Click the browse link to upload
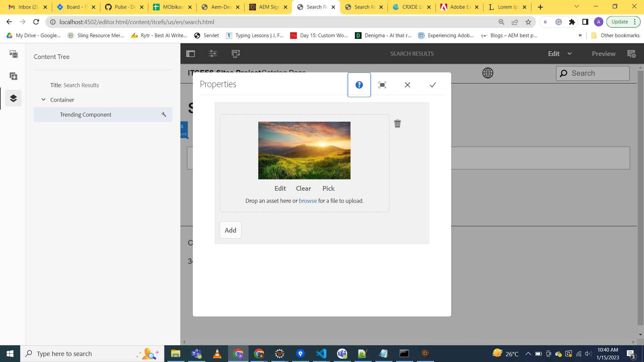644x362 pixels. click(x=308, y=201)
